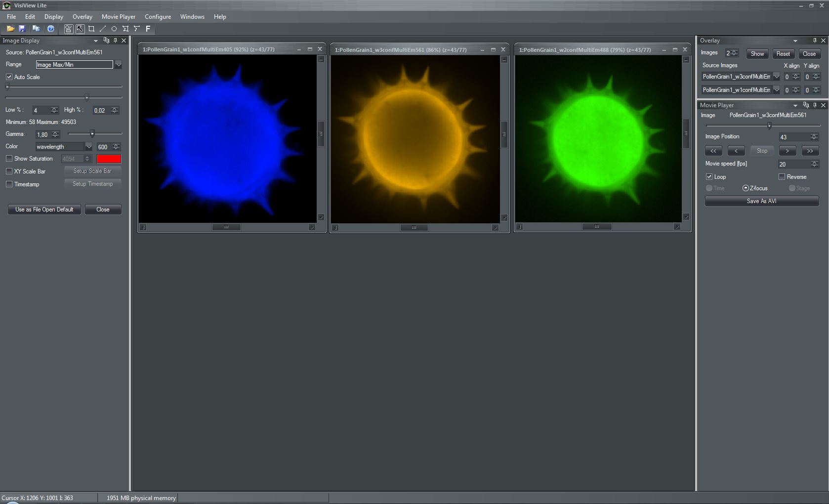
Task: Disable the Auto Scale checkbox
Action: [x=9, y=77]
